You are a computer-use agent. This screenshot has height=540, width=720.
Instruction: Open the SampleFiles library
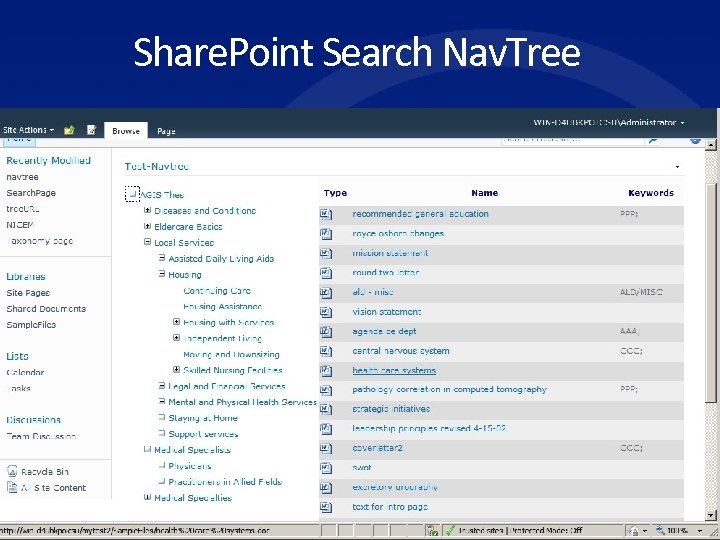point(31,325)
